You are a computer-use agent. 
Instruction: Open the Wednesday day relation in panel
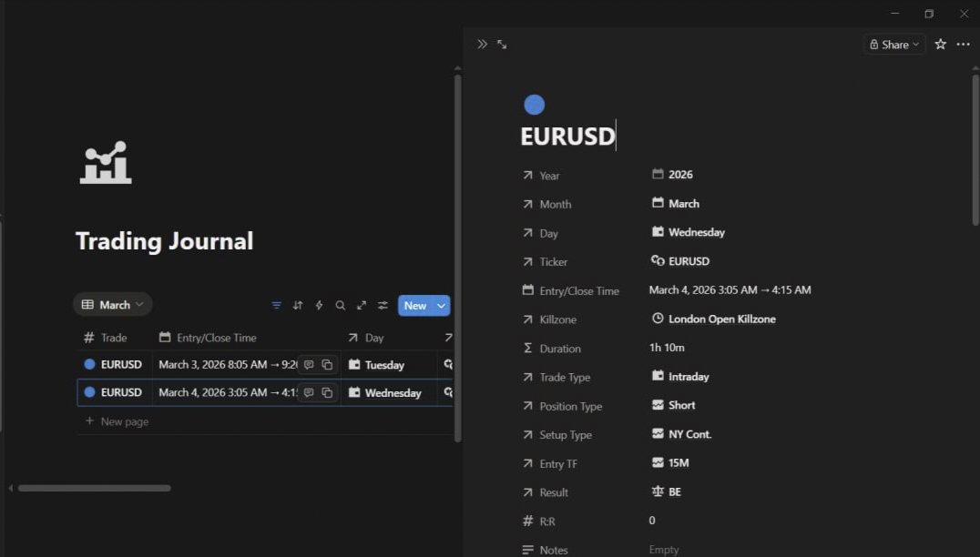689,232
